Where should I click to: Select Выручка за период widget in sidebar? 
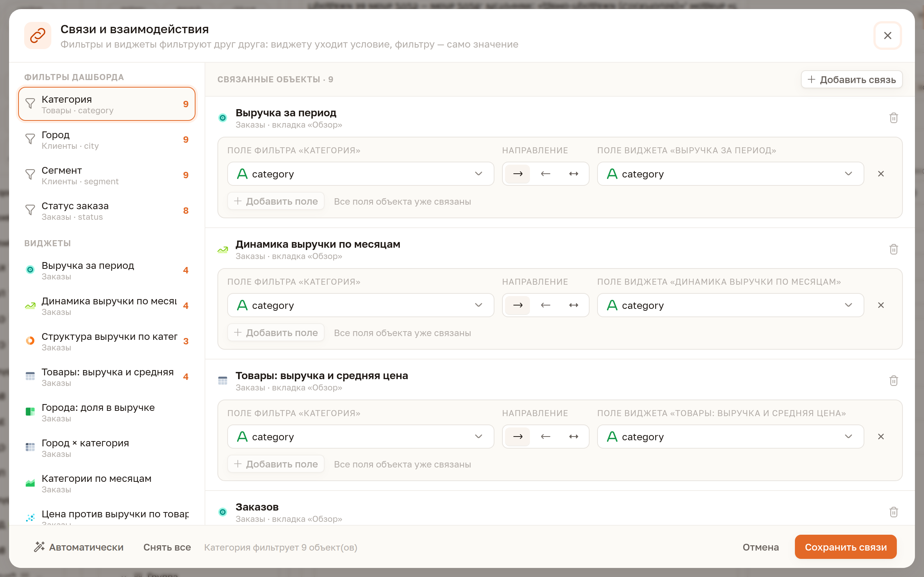tap(107, 270)
